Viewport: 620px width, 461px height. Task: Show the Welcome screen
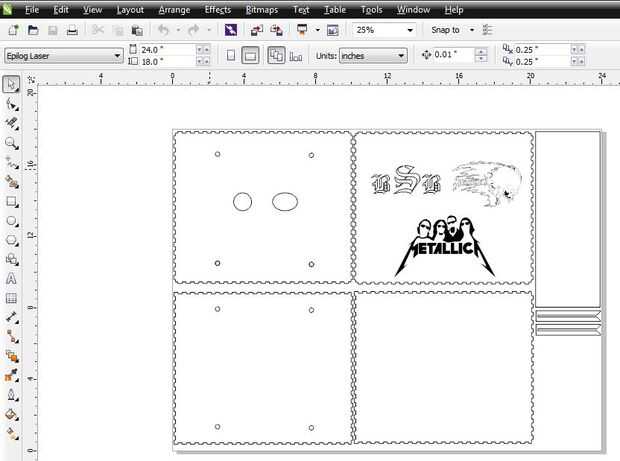click(x=333, y=30)
